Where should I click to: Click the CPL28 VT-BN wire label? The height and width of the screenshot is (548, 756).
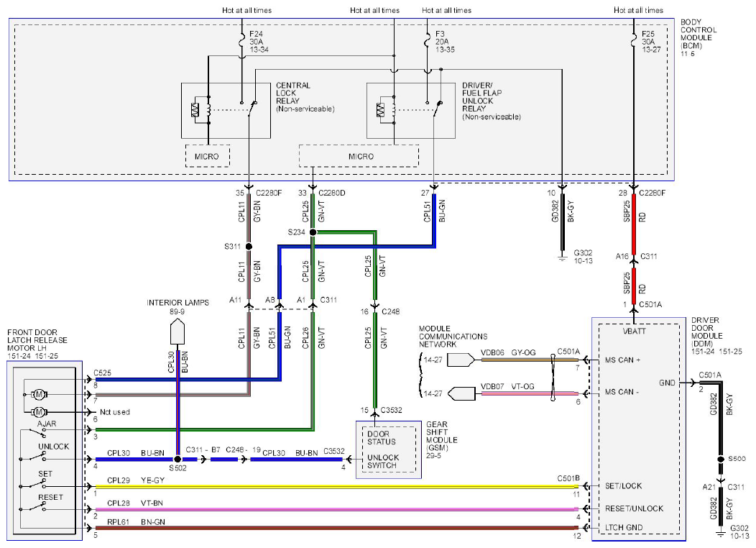tap(134, 503)
